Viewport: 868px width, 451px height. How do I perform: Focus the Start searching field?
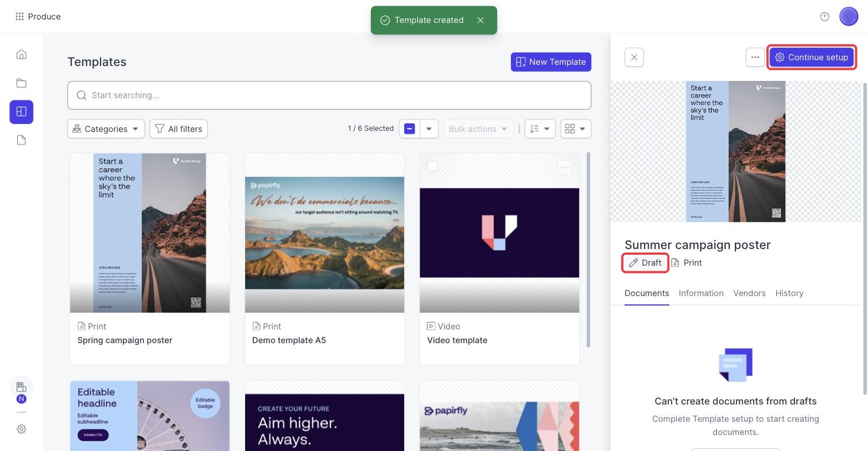click(329, 95)
